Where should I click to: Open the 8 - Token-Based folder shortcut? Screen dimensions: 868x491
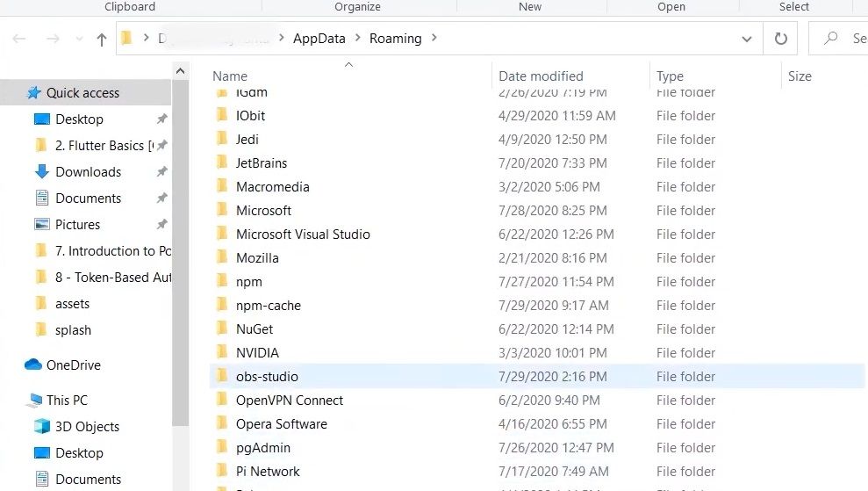click(113, 277)
